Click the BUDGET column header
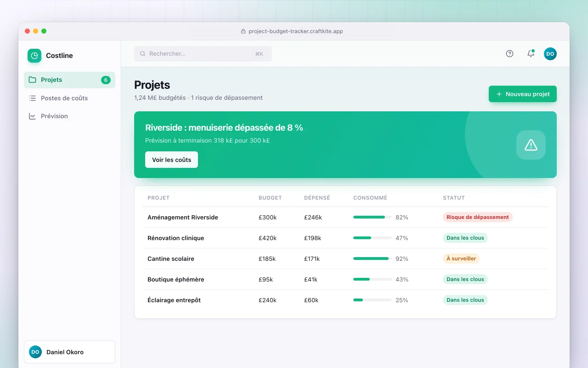The height and width of the screenshot is (368, 588). point(270,198)
